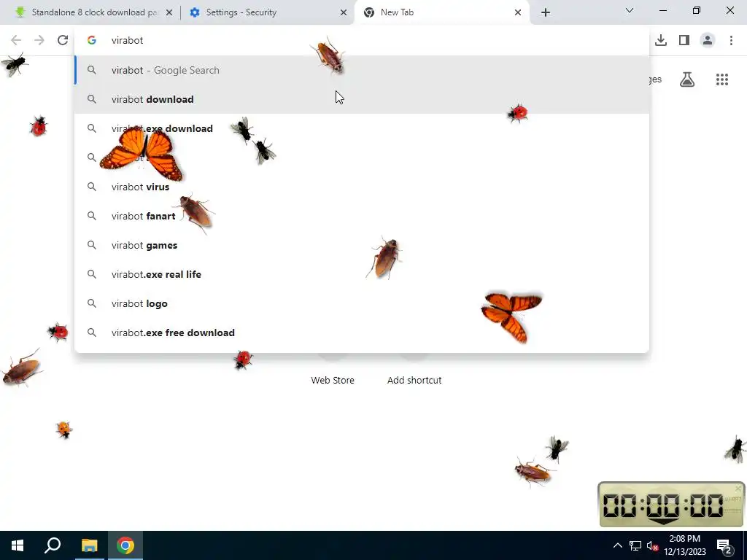Click the Google G icon in address bar
The width and height of the screenshot is (747, 560).
[x=92, y=40]
